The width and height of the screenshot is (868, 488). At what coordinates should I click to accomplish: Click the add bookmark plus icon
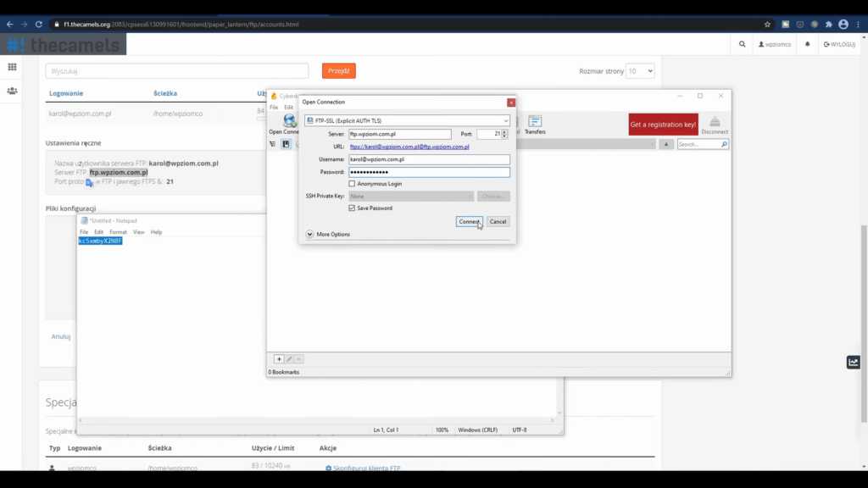tap(279, 359)
